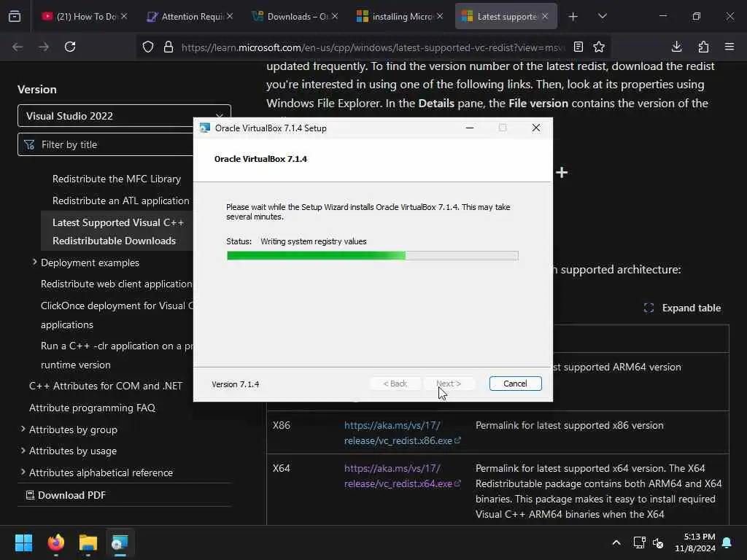Click muted volume tray icon
Image resolution: width=747 pixels, height=560 pixels.
[659, 542]
